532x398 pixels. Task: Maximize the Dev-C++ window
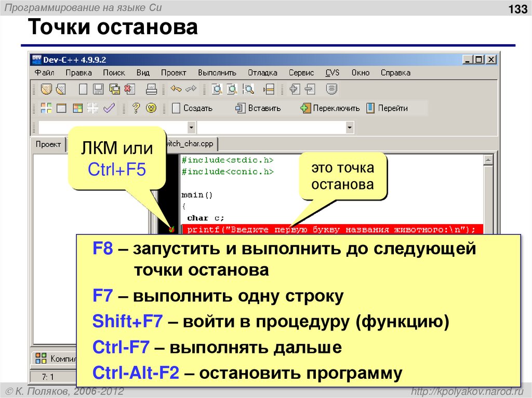[x=478, y=60]
